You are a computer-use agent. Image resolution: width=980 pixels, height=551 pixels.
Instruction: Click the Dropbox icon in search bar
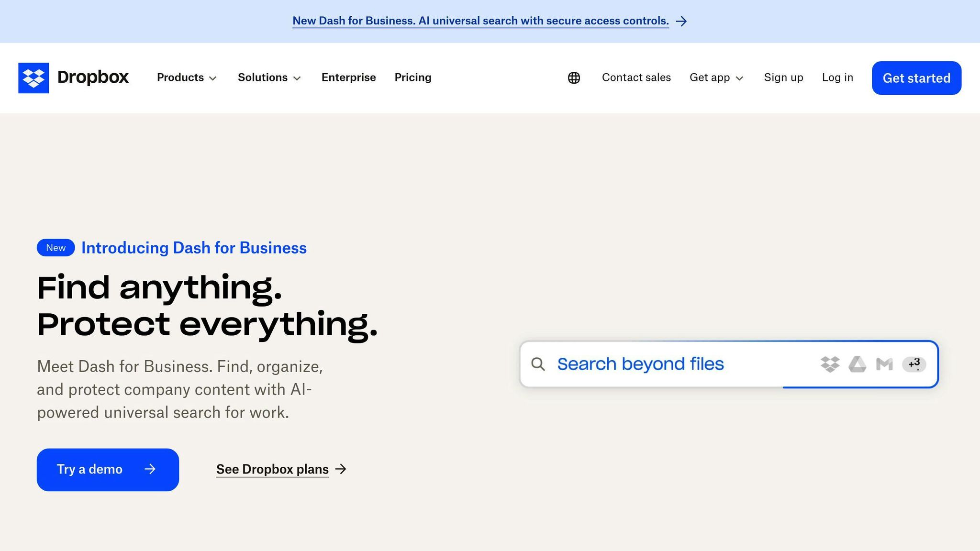click(830, 364)
